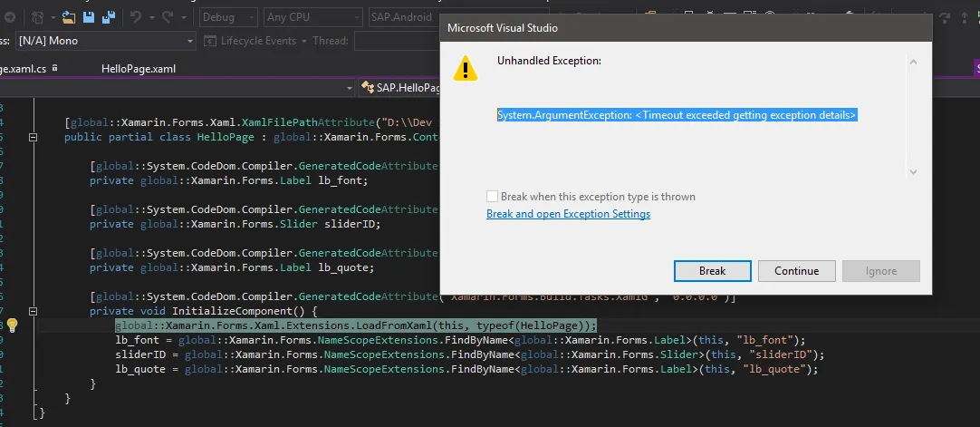The image size is (980, 427).
Task: Click the greyed-out Ignore button
Action: point(881,271)
